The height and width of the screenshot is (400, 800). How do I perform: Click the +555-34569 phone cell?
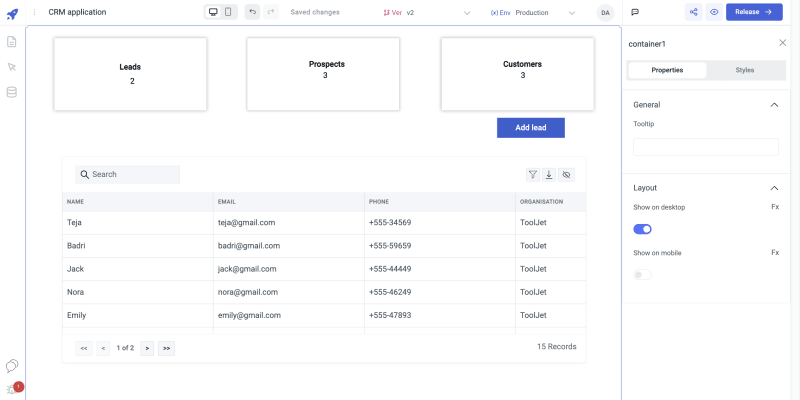coord(440,223)
